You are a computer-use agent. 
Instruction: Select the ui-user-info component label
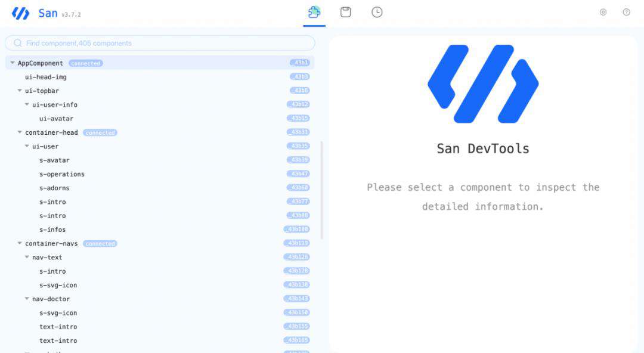(x=55, y=105)
